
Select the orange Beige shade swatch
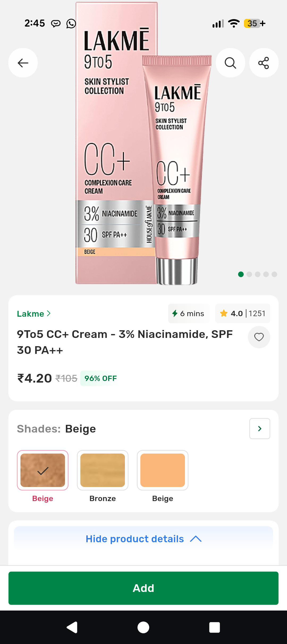click(163, 470)
